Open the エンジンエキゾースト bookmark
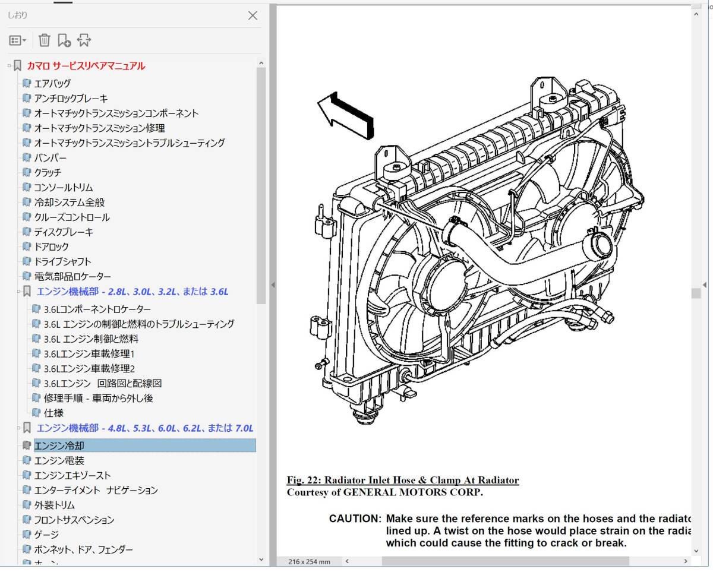Viewport: 713px width, 588px height. [x=72, y=475]
